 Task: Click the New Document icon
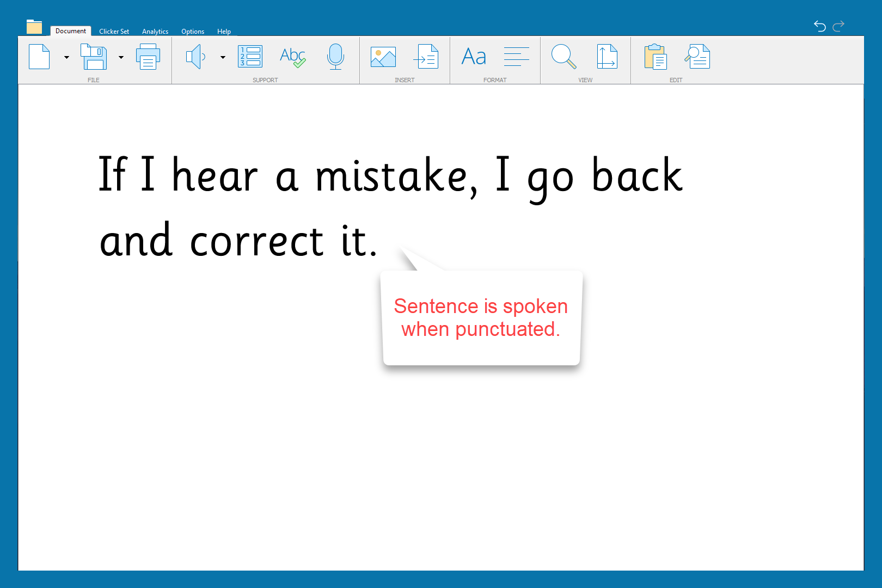pyautogui.click(x=39, y=57)
